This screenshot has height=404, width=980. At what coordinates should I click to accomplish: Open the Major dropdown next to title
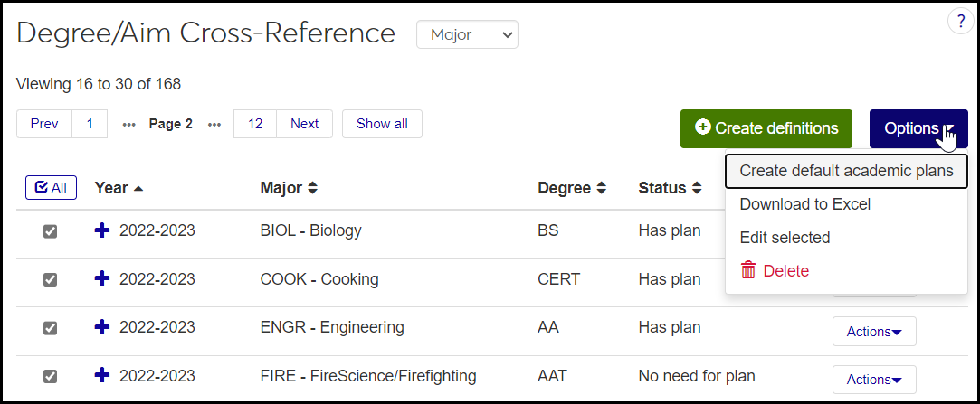pos(467,35)
